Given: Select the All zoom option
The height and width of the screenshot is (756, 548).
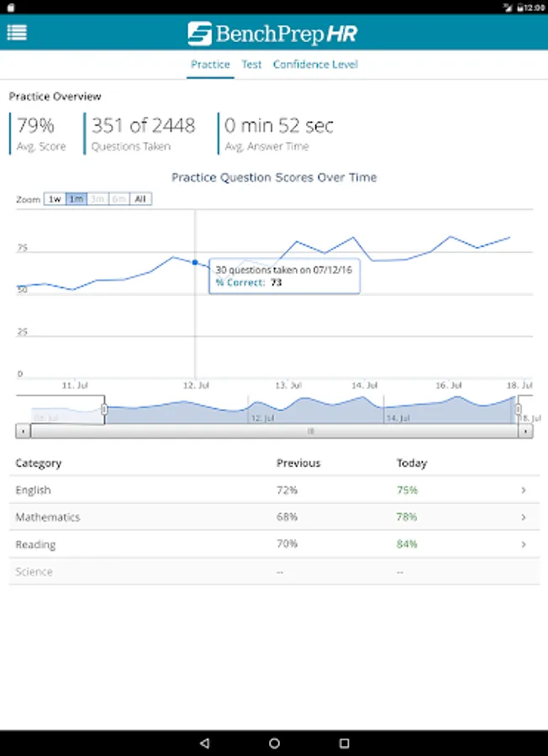Looking at the screenshot, I should [140, 198].
